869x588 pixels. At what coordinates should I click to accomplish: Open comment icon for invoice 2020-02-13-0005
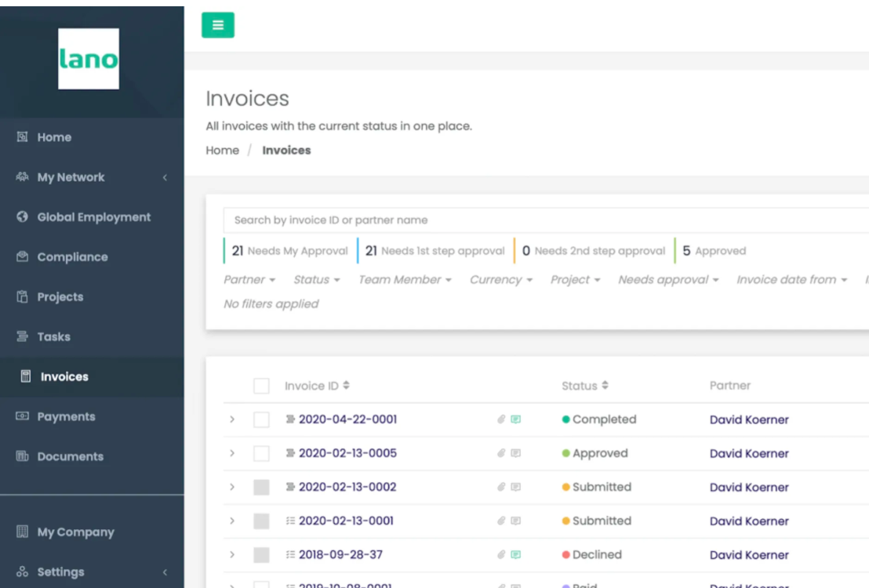tap(515, 453)
